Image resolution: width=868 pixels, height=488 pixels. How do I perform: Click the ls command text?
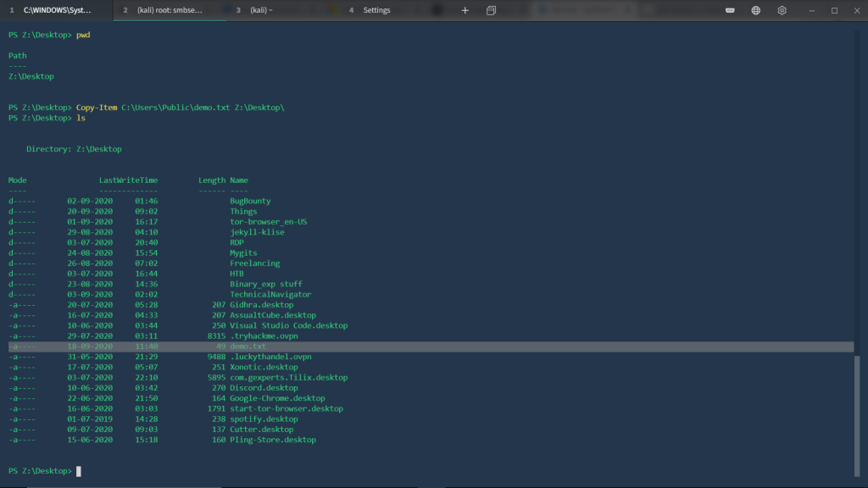click(81, 118)
